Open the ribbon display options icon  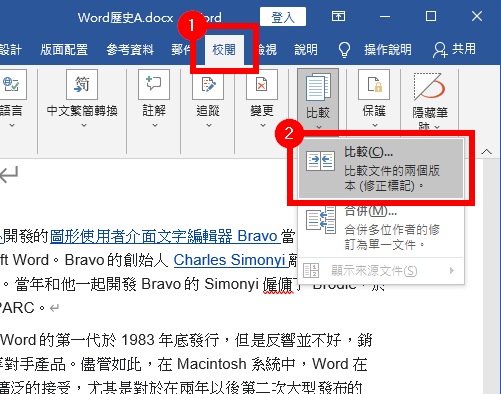[338, 16]
